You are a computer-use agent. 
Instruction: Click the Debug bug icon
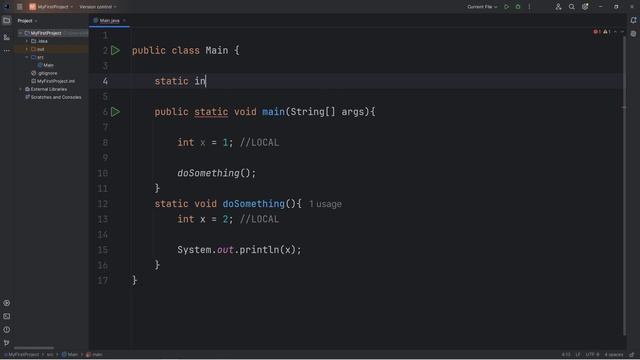coord(518,7)
